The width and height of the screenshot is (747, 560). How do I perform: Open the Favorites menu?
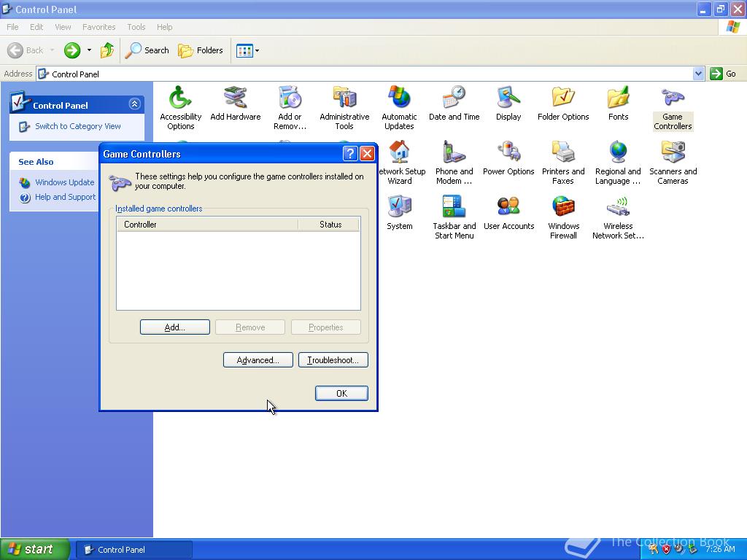pyautogui.click(x=98, y=27)
